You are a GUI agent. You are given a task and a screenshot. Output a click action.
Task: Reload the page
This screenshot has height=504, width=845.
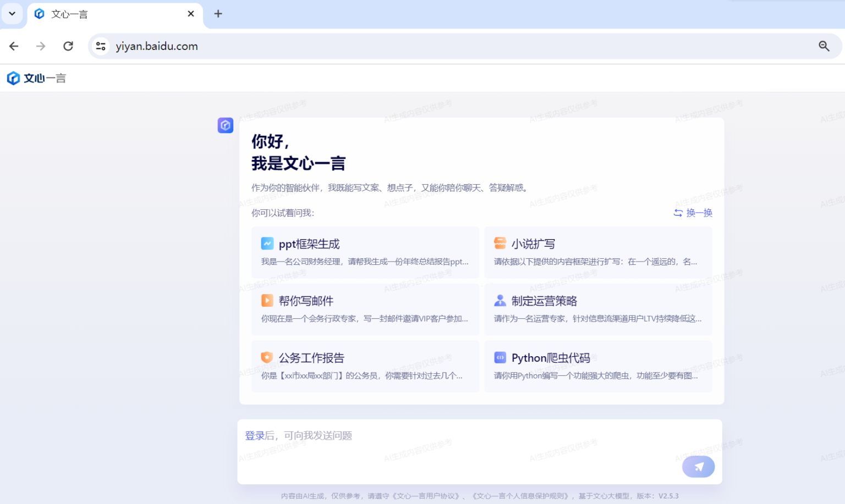coord(68,46)
